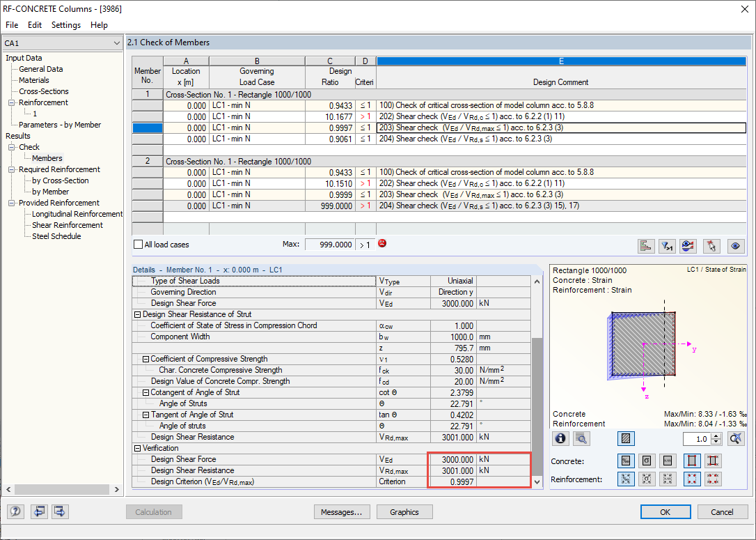Image resolution: width=756 pixels, height=540 pixels.
Task: Select General Data in the tree
Action: [x=40, y=69]
